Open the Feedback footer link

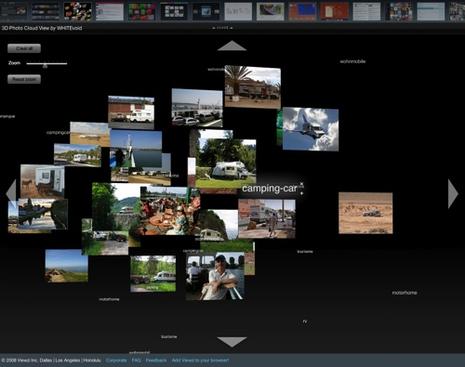pyautogui.click(x=156, y=360)
